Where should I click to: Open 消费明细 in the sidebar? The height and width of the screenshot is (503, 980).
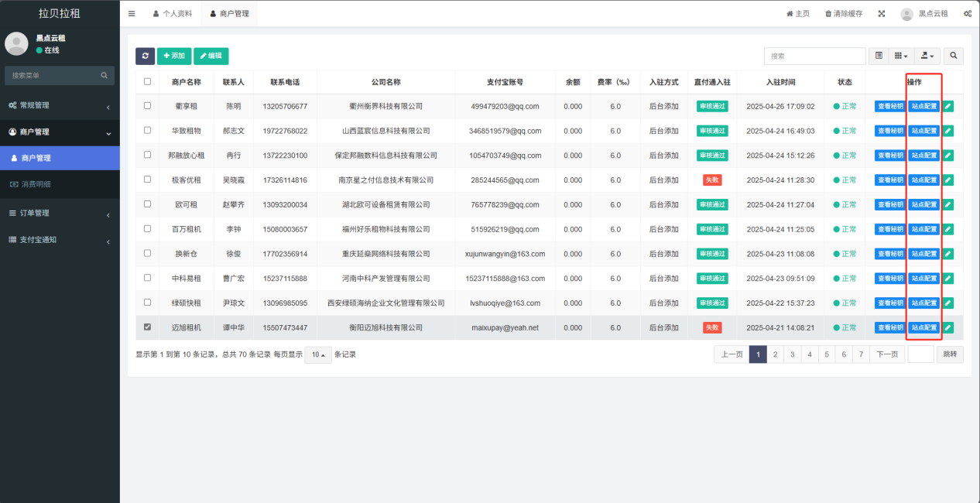[x=60, y=184]
